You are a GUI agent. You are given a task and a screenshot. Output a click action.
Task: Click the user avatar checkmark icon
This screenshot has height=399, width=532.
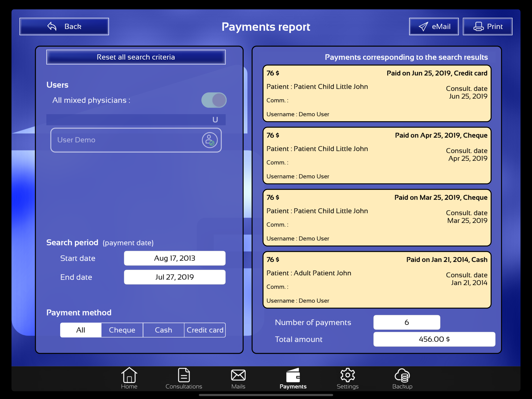pyautogui.click(x=210, y=140)
